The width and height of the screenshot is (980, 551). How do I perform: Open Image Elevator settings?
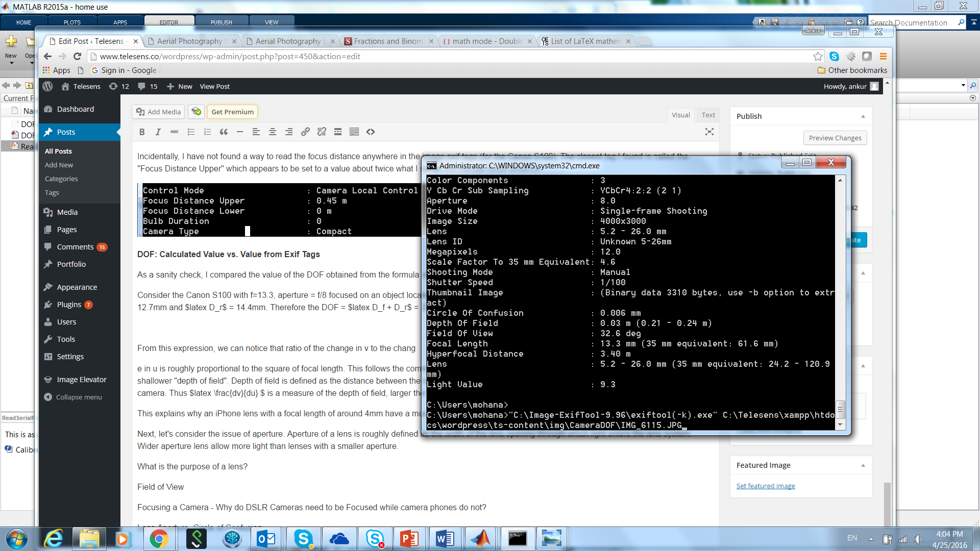coord(82,380)
